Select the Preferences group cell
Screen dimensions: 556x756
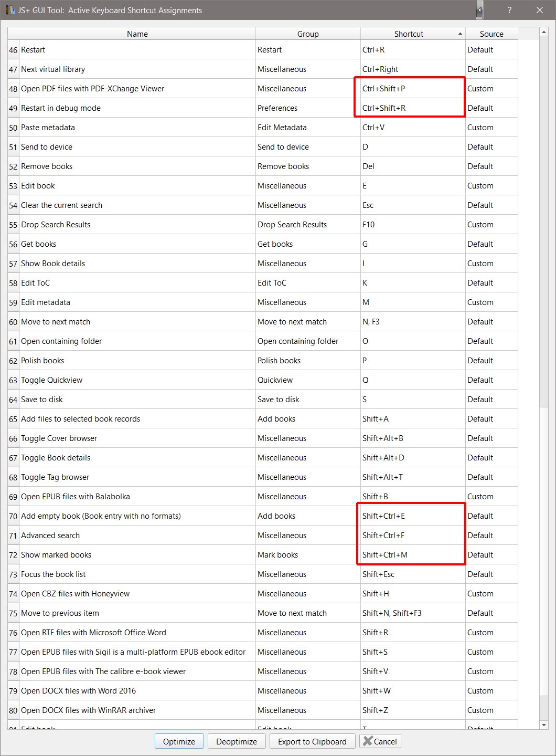point(308,108)
